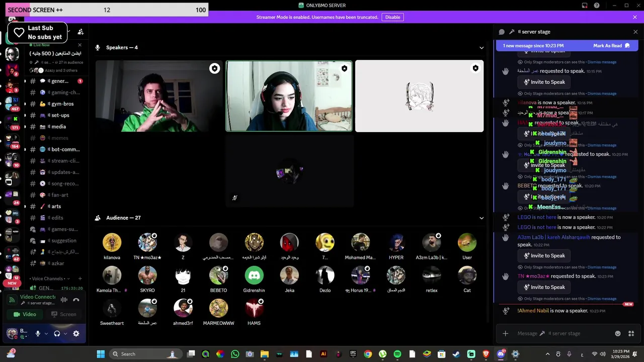Viewport: 644px width, 362px height.
Task: Open the edits channel
Action: tap(54, 218)
